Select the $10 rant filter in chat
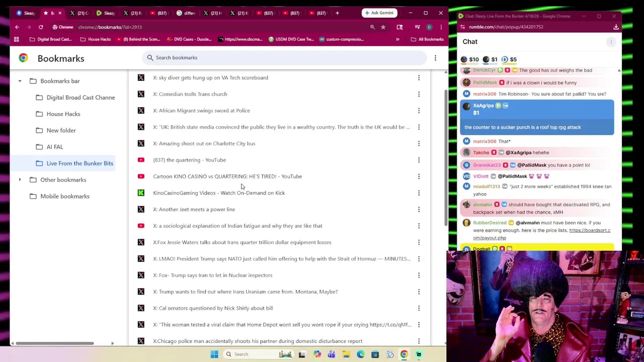This screenshot has height=362, width=644. [x=469, y=59]
